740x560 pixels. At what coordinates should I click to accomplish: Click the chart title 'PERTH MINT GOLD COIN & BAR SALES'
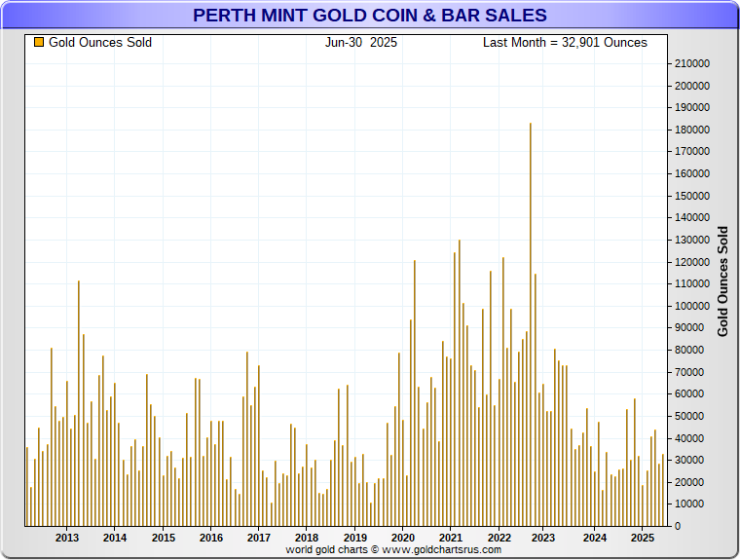(x=370, y=16)
